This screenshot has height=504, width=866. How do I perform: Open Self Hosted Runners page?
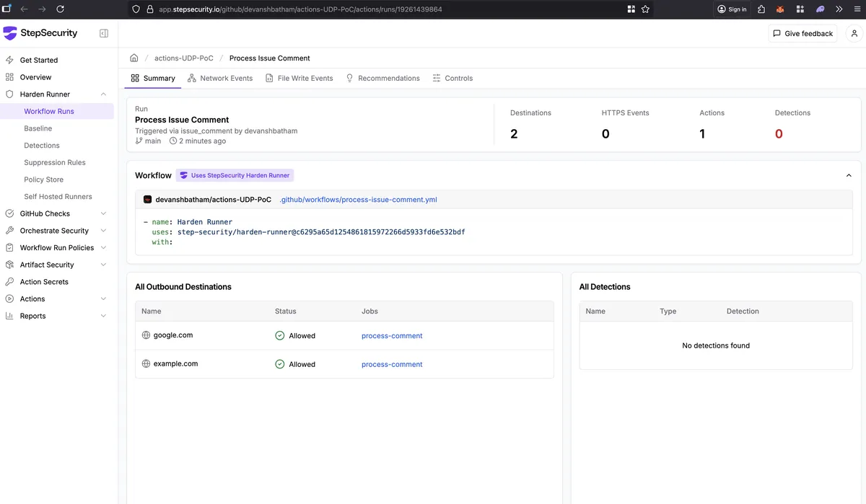click(58, 196)
